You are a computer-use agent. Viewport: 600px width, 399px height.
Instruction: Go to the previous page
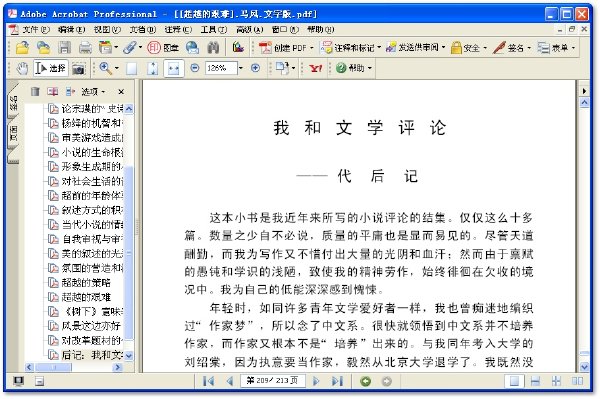click(x=230, y=381)
